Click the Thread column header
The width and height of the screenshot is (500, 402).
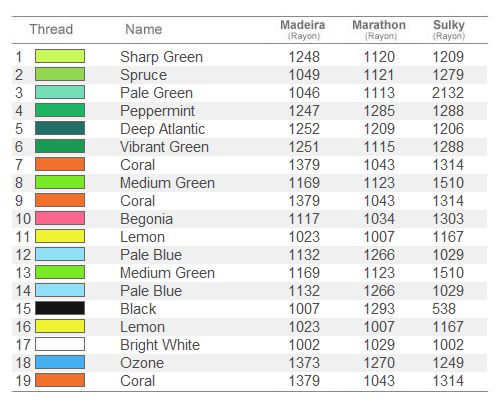pos(51,29)
